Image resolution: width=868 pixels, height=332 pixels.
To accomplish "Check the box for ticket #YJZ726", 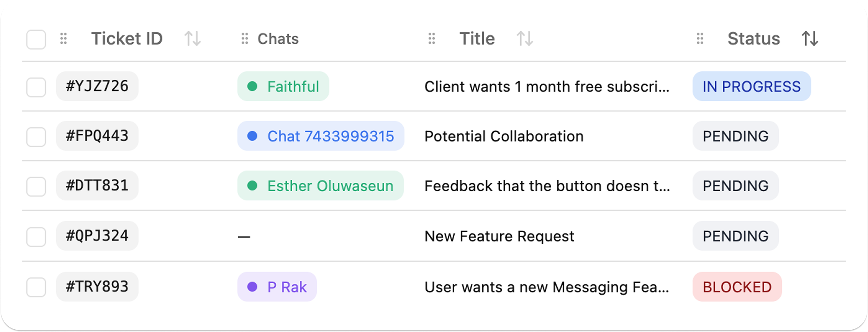I will [36, 87].
